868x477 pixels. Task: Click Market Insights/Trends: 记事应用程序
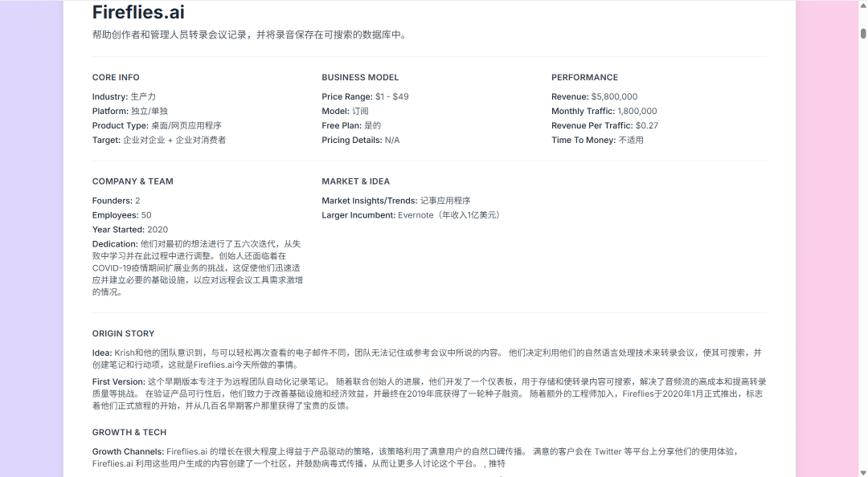click(395, 201)
